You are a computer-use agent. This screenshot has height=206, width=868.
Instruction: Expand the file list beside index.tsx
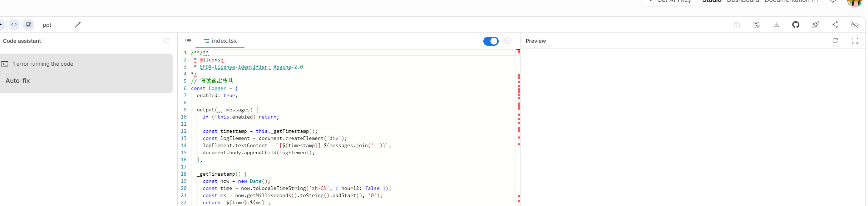[188, 41]
